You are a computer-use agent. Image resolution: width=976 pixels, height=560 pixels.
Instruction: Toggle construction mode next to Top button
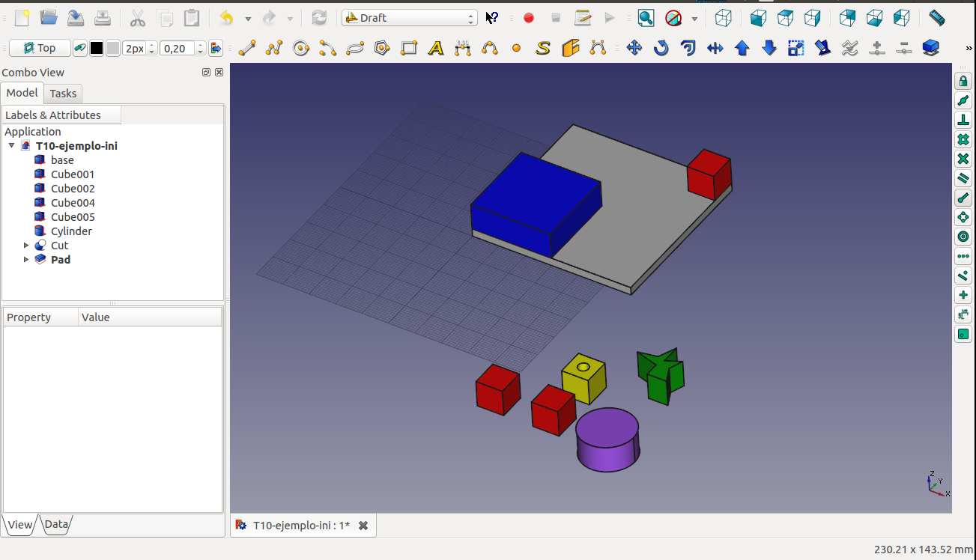tap(80, 49)
